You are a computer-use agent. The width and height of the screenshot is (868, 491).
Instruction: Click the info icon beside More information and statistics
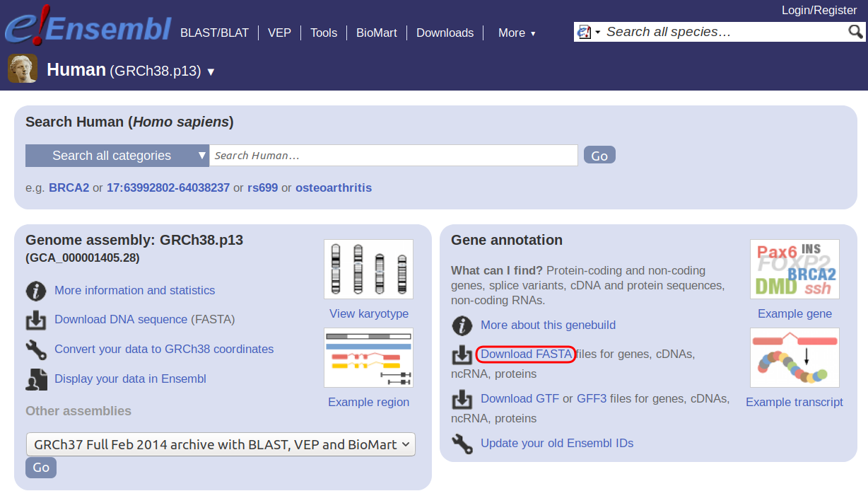tap(36, 291)
